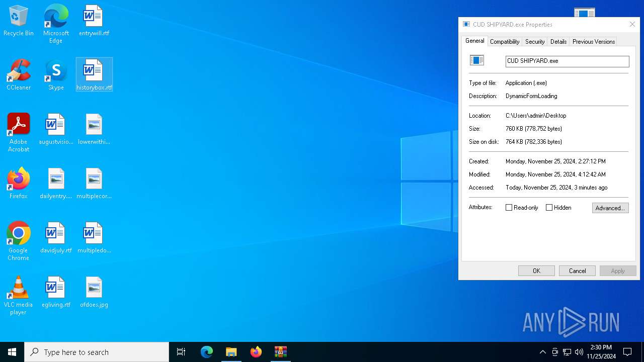The image size is (644, 362).
Task: Click the file icon in the Properties dialog
Action: coord(476,60)
